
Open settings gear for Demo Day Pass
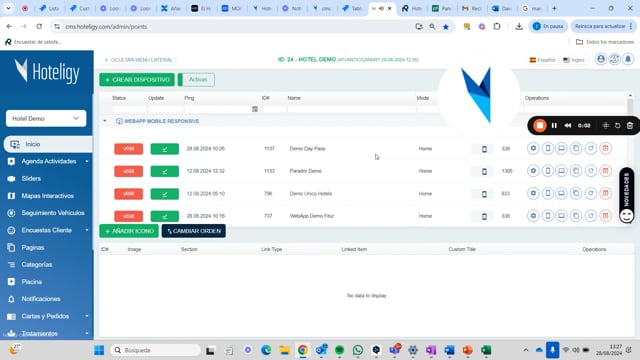[x=533, y=149]
